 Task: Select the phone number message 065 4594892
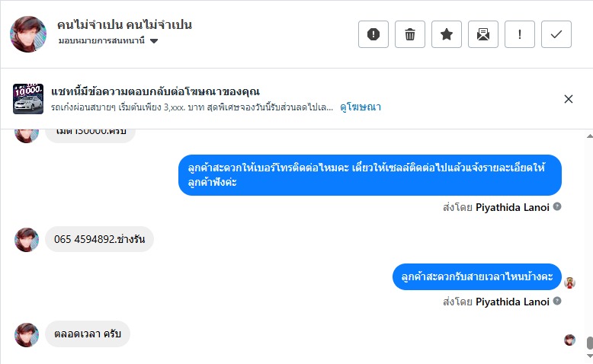pos(99,239)
